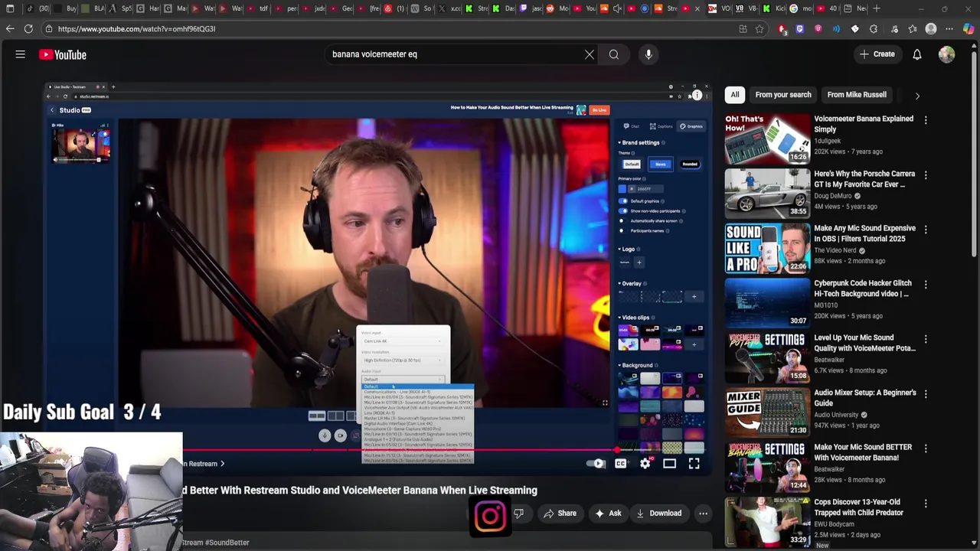This screenshot has width=980, height=551.
Task: Open options menu for Make Any Mic Sound Expensive
Action: 926,230
